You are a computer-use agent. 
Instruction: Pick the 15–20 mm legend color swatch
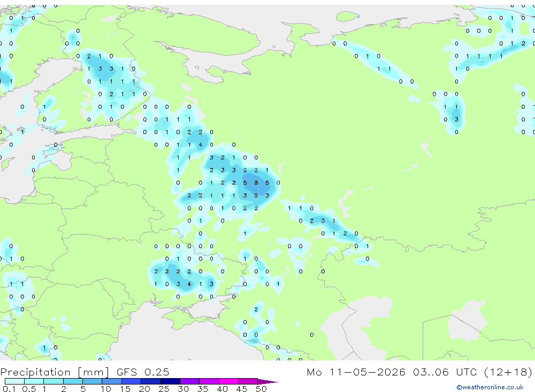click(x=132, y=381)
